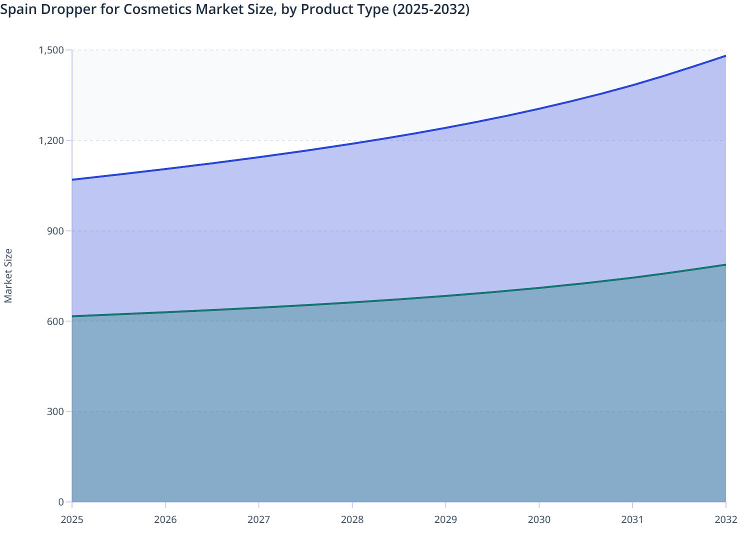Click the 0 baseline tick label
This screenshot has height=560, width=754.
click(60, 501)
